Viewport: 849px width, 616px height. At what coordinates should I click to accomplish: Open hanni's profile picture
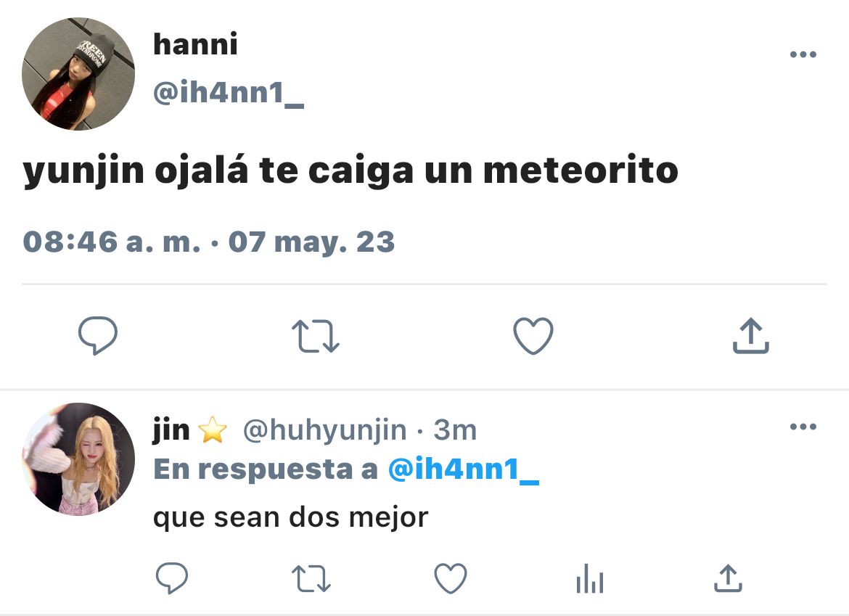(78, 73)
